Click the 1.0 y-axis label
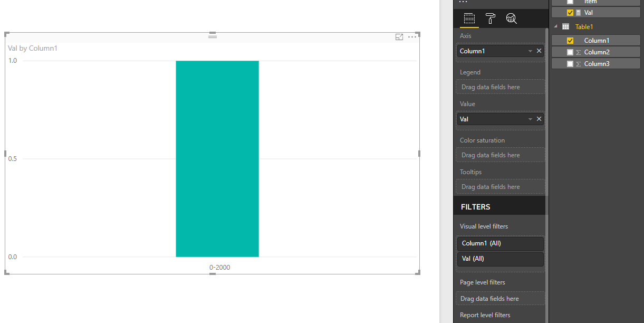The height and width of the screenshot is (323, 644). coord(12,61)
